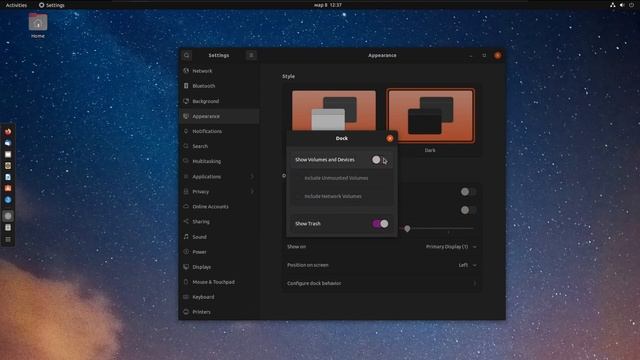
Task: Click the Printers icon in the sidebar
Action: [186, 312]
